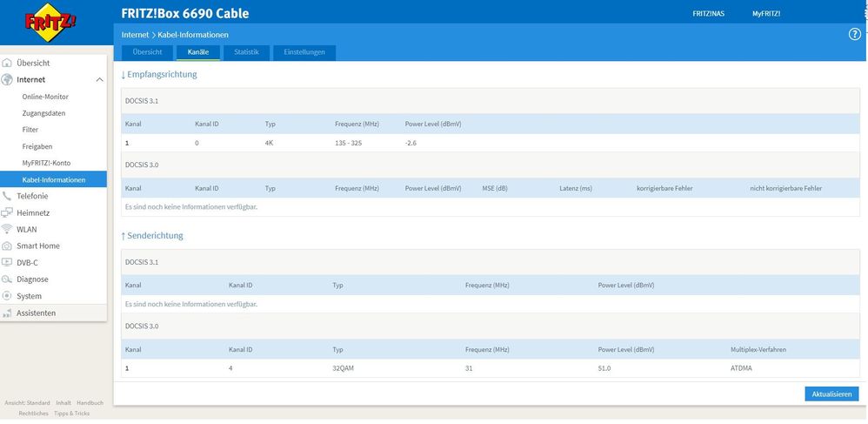Click Kabel-Informationen in the breadcrumb

click(x=193, y=34)
